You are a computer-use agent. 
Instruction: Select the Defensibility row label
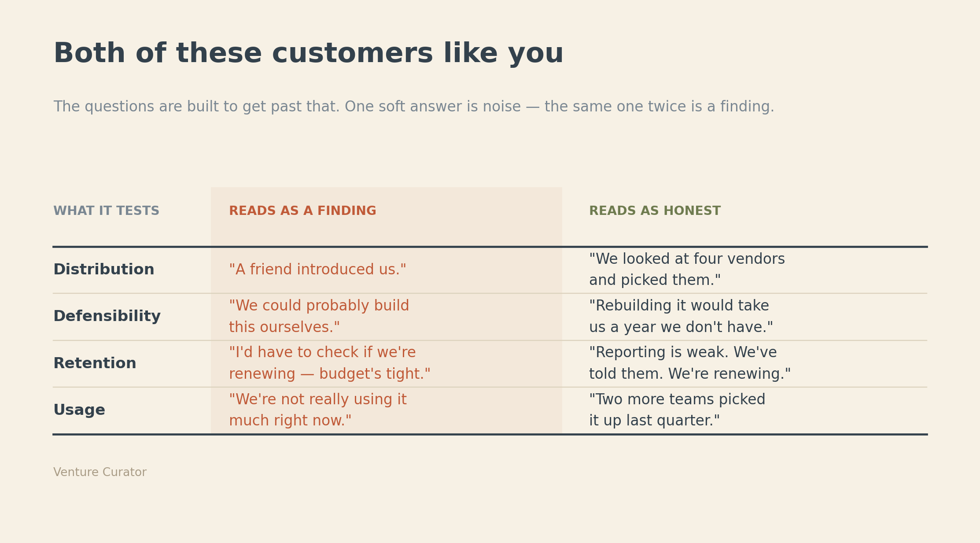click(107, 317)
